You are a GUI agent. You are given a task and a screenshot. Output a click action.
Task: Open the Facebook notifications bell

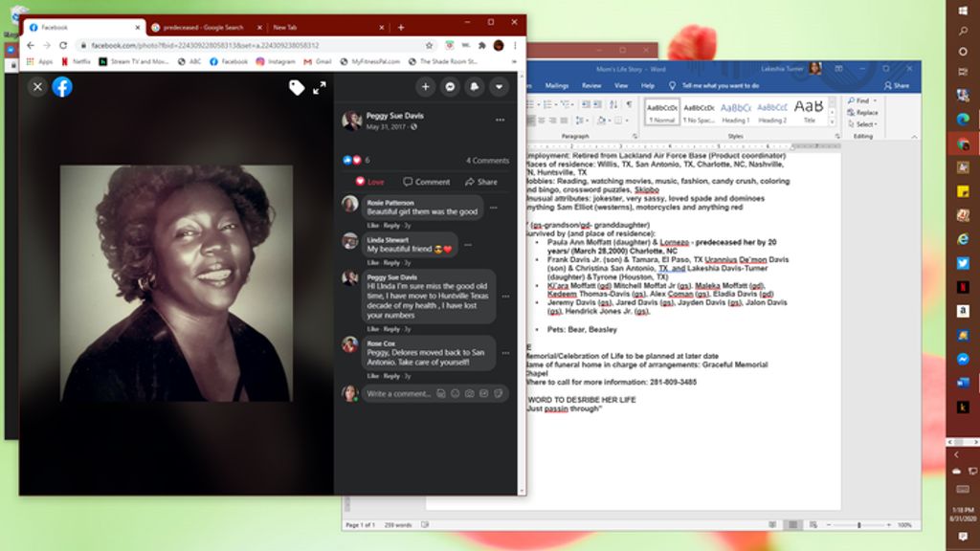(x=475, y=86)
